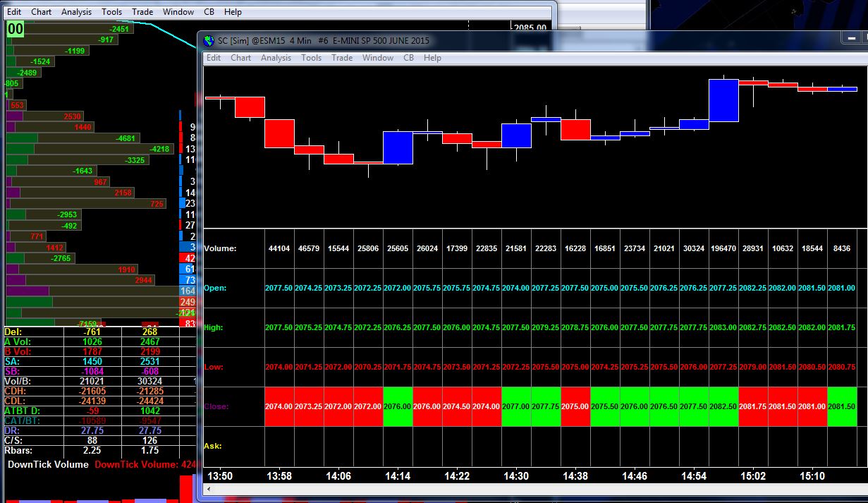Click the 15:02 time axis label

coord(753,476)
